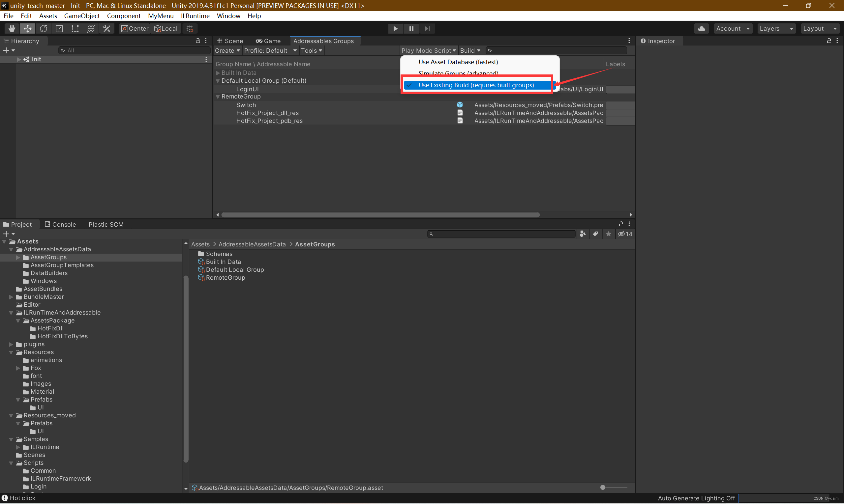Select Use Existing Build play mode

(x=476, y=85)
